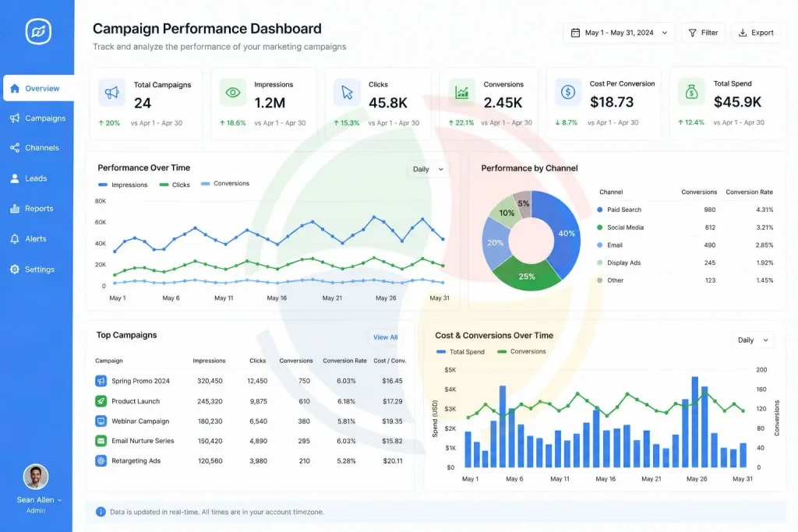The height and width of the screenshot is (532, 798).
Task: Toggle the Conversions series in Performance Over Time legend
Action: click(225, 184)
